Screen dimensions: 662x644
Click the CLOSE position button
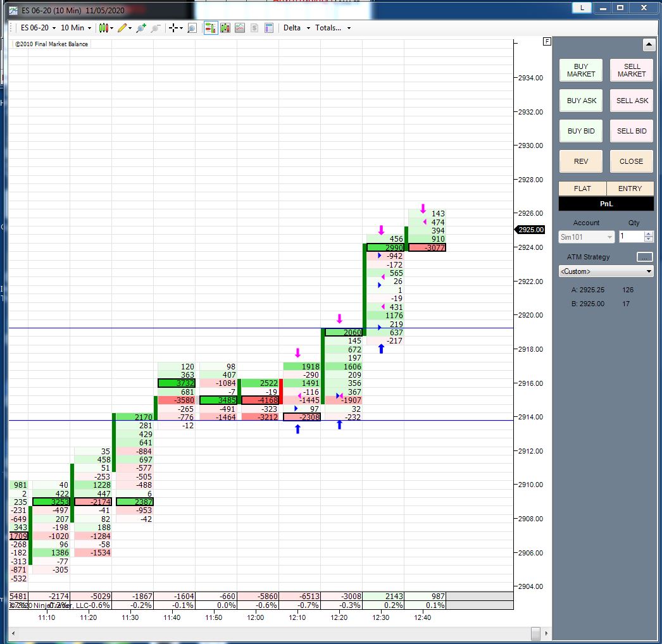(x=632, y=161)
